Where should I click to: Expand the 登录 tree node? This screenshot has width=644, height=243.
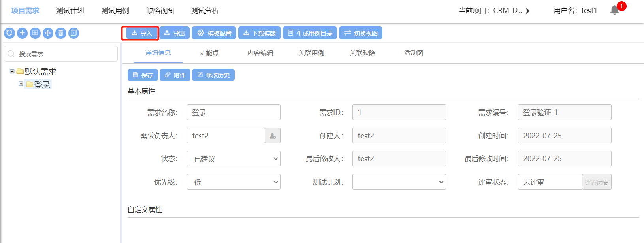[21, 84]
